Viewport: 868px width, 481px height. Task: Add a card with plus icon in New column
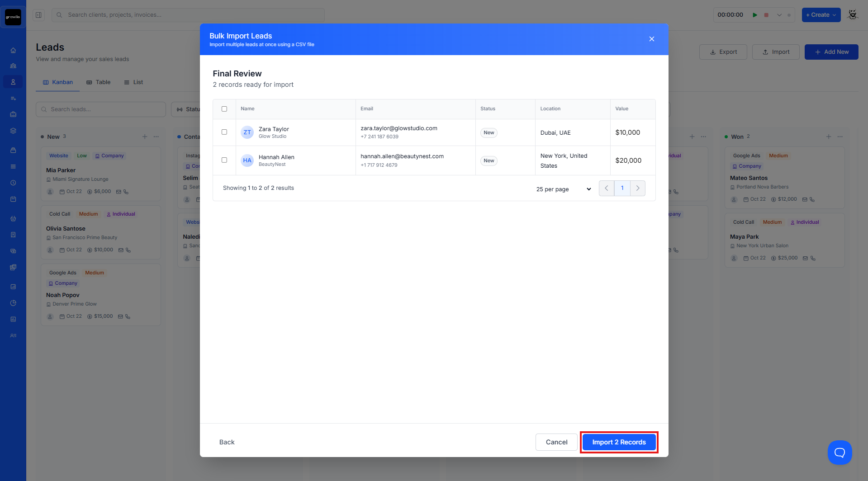tap(145, 137)
